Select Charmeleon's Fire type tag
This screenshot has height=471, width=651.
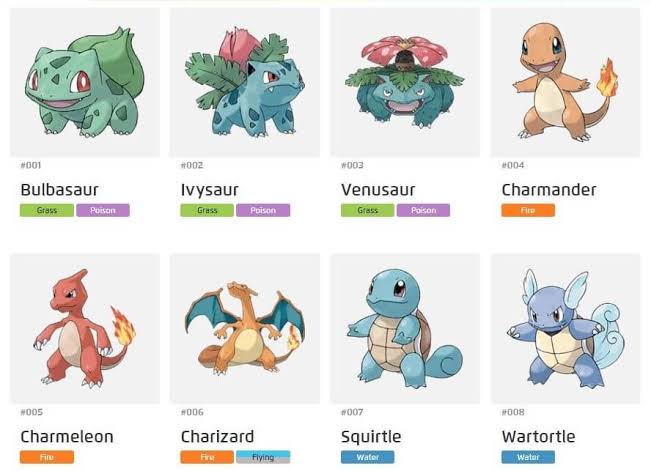point(47,457)
